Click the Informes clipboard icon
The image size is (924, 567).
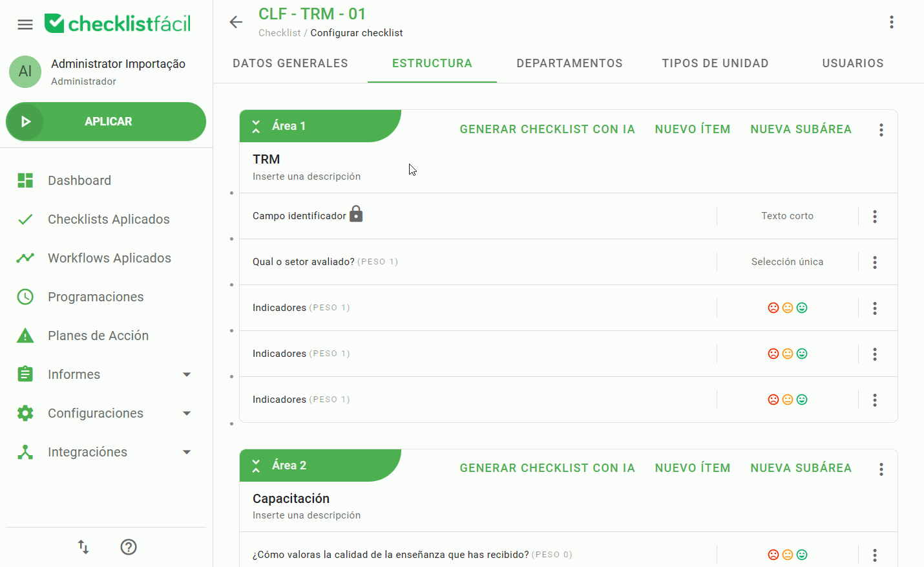(25, 374)
